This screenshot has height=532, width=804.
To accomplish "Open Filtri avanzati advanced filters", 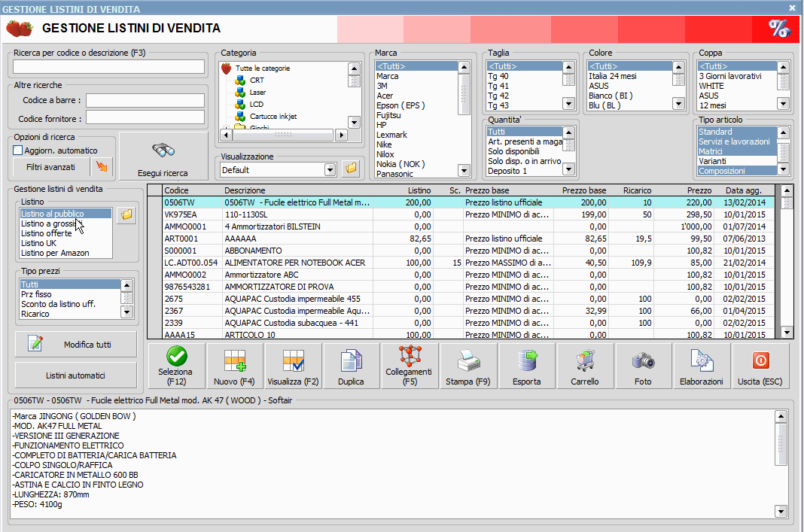I will tap(50, 167).
